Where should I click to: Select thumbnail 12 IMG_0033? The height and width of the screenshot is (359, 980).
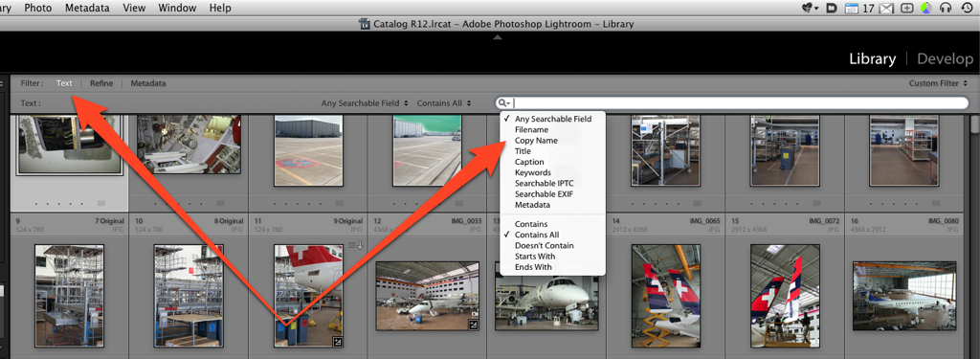(428, 295)
